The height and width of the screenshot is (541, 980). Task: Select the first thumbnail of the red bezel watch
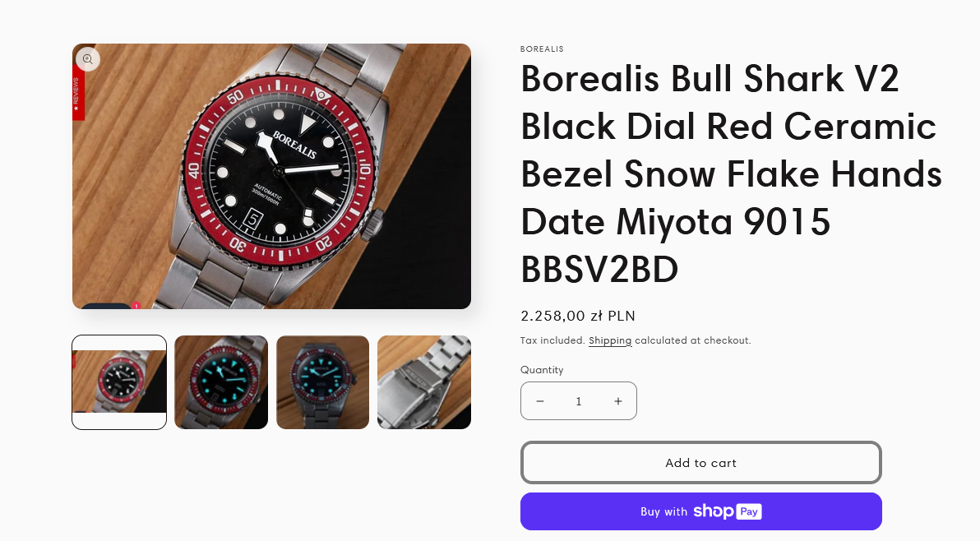point(119,382)
